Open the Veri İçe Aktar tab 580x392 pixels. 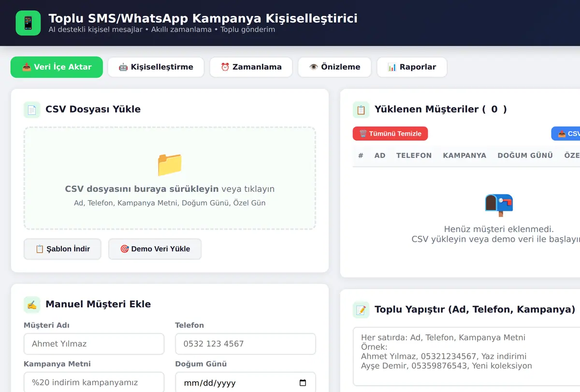click(57, 67)
